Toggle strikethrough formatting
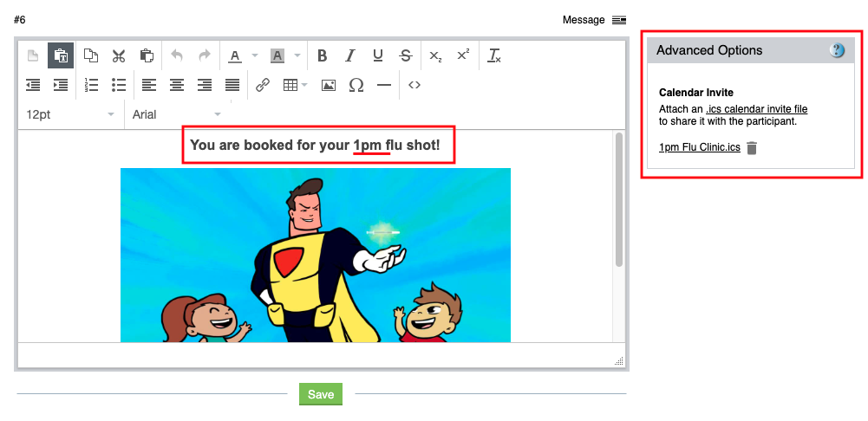868x421 pixels. click(406, 56)
